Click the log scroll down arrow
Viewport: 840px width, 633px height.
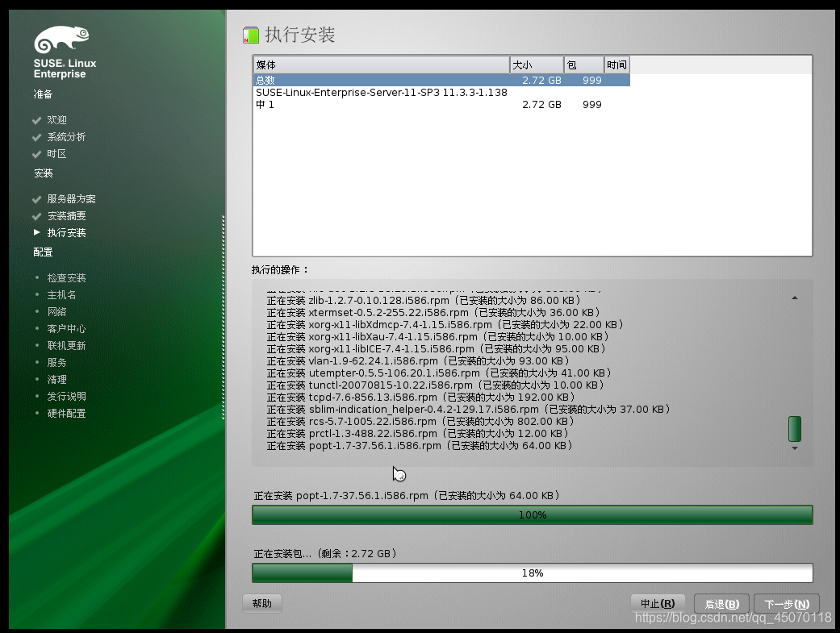(x=795, y=448)
